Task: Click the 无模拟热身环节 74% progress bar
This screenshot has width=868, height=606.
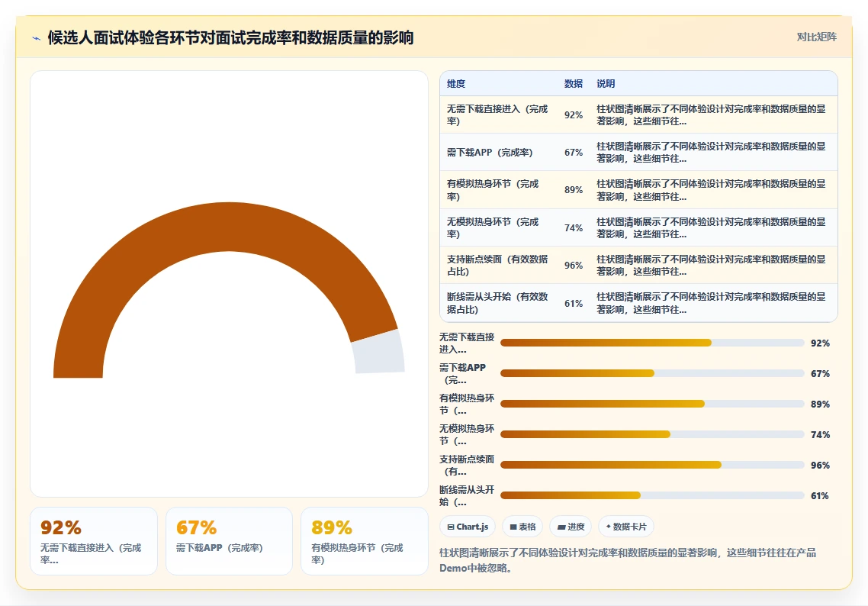Action: 652,434
